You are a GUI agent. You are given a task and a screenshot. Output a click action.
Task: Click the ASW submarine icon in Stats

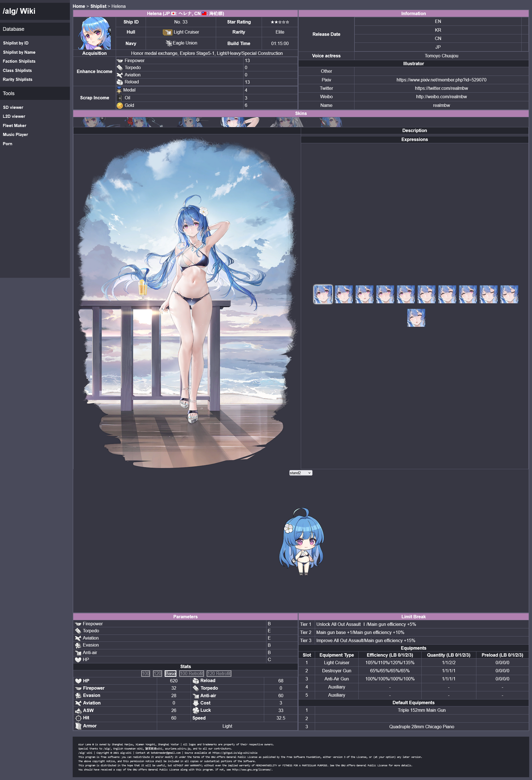[78, 711]
